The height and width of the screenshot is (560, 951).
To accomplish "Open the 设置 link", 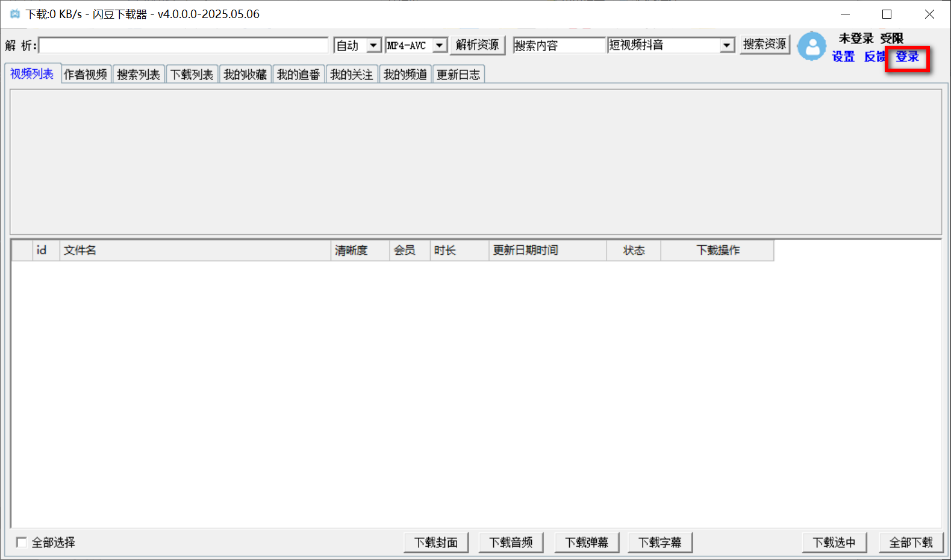I will point(843,57).
